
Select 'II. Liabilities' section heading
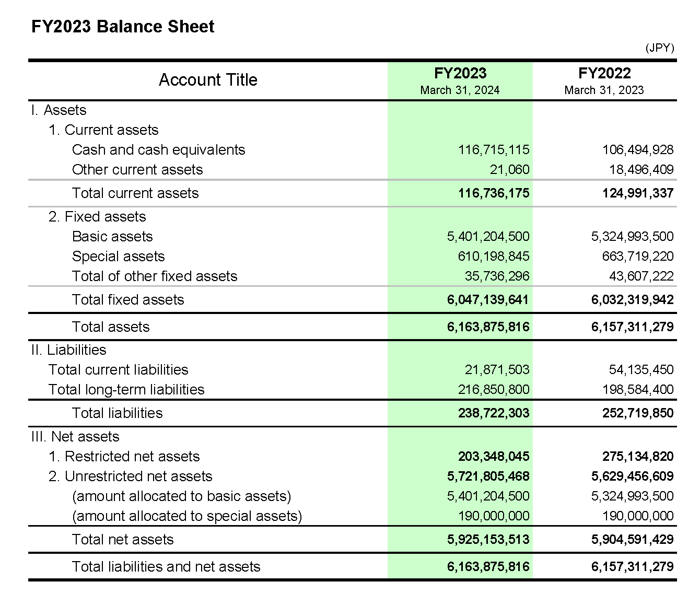tap(68, 350)
